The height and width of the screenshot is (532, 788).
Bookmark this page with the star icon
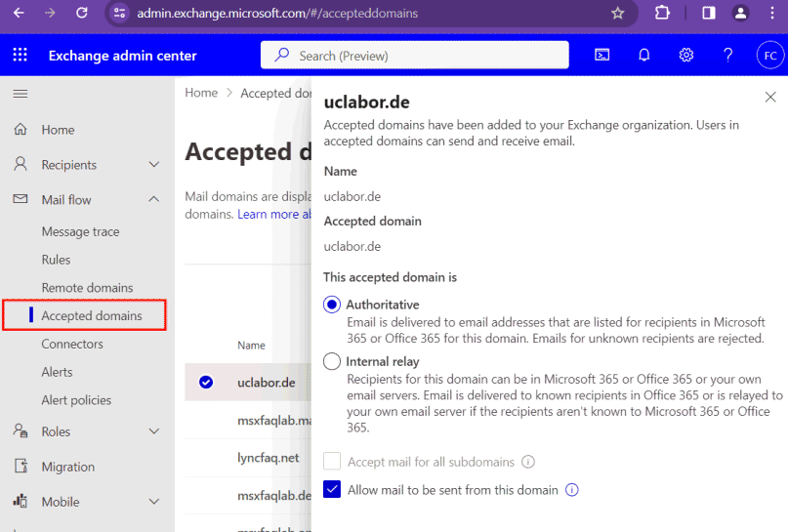tap(618, 13)
